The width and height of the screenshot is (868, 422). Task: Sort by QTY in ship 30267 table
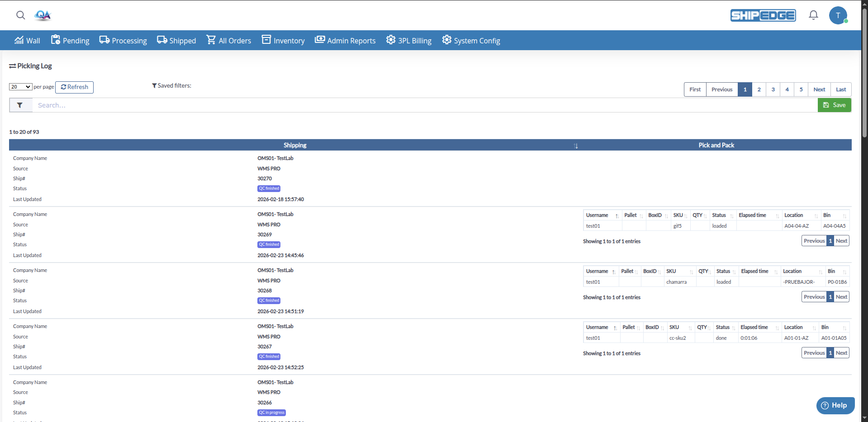tap(704, 327)
